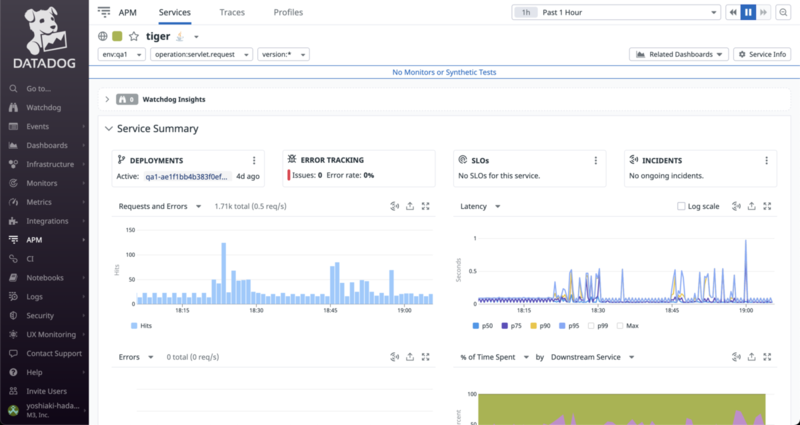Viewport: 800px width, 425px height.
Task: Click the Help sidebar icon
Action: tap(13, 372)
